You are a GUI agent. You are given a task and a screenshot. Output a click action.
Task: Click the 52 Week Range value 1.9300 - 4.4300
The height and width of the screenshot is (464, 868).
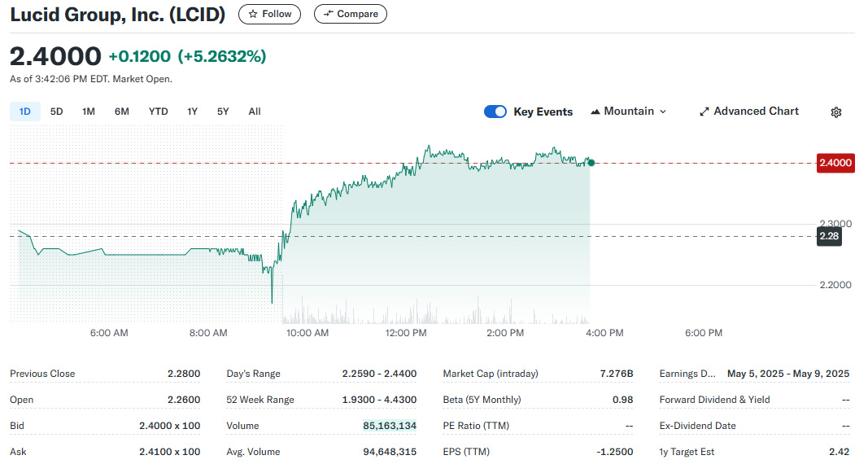[x=379, y=400]
